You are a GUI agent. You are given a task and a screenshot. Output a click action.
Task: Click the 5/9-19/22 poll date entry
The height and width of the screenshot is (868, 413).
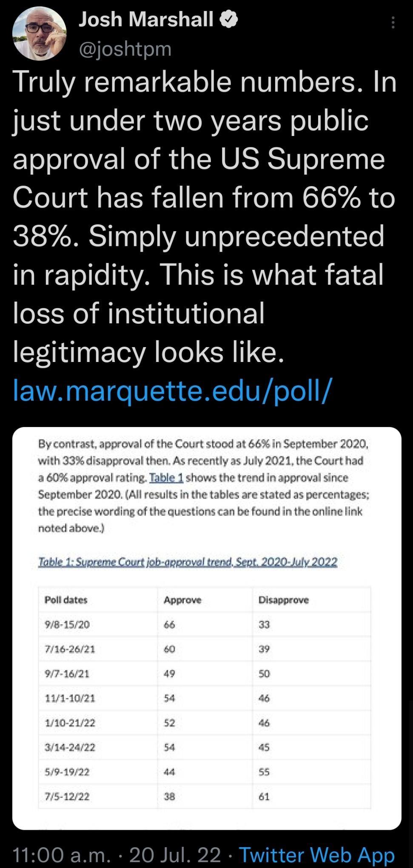tap(68, 772)
